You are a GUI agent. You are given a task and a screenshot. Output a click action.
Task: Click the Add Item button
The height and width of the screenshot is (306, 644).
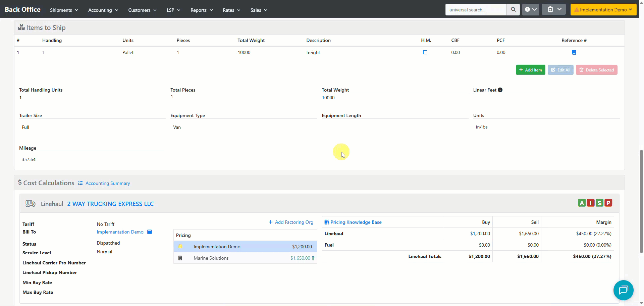click(530, 70)
